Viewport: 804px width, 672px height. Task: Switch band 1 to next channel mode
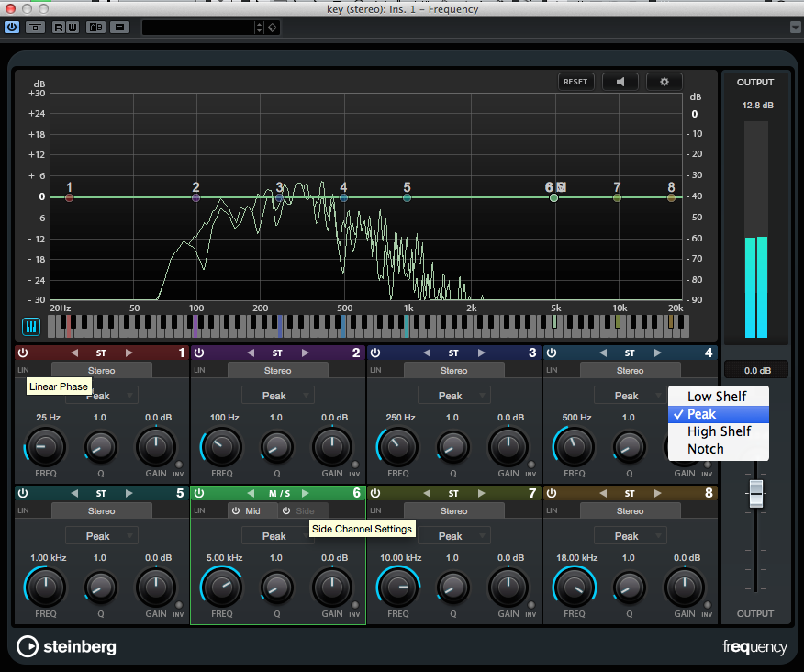[129, 353]
